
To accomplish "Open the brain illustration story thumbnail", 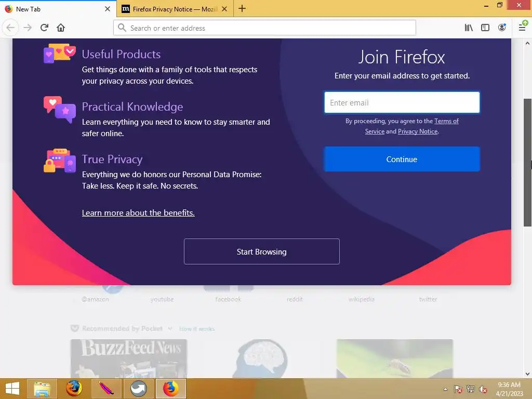I will click(262, 358).
